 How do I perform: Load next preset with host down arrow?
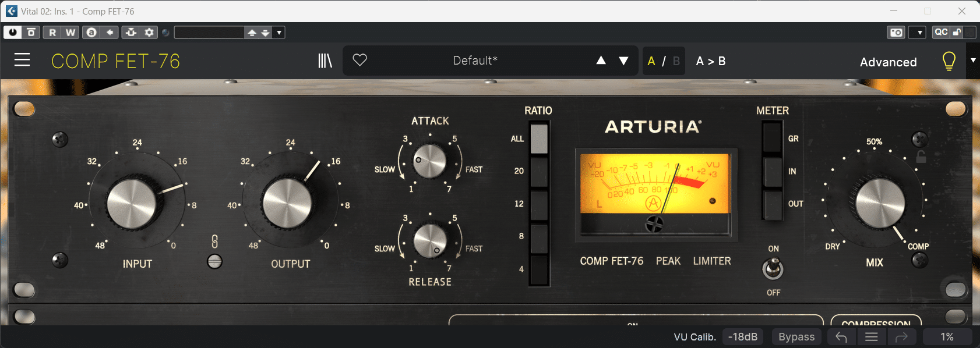266,33
